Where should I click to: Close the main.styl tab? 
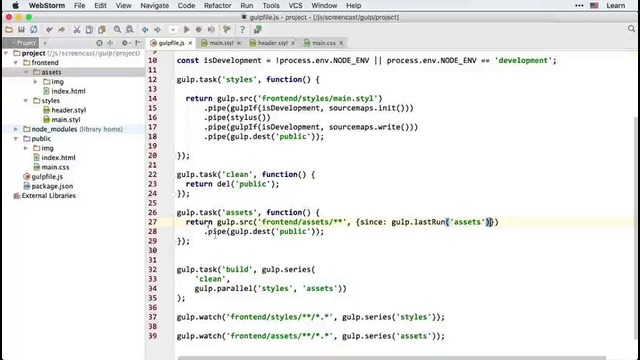click(239, 43)
